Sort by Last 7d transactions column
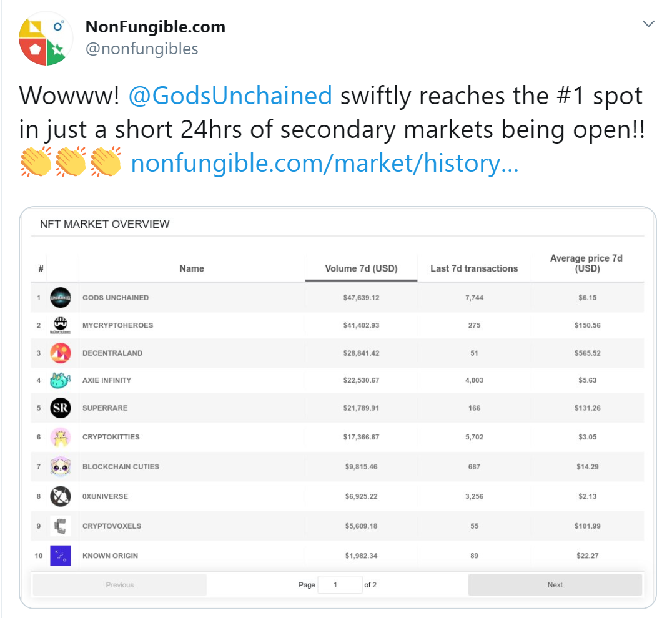 click(474, 268)
